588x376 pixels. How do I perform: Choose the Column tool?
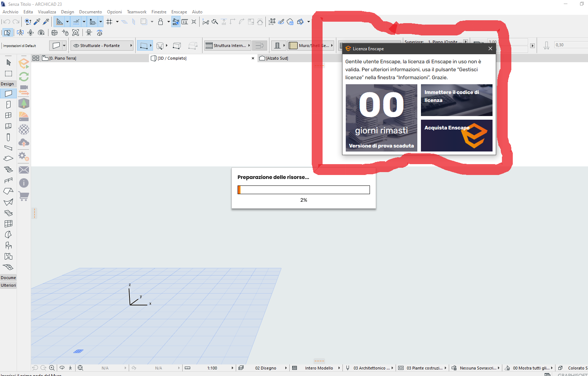click(8, 137)
